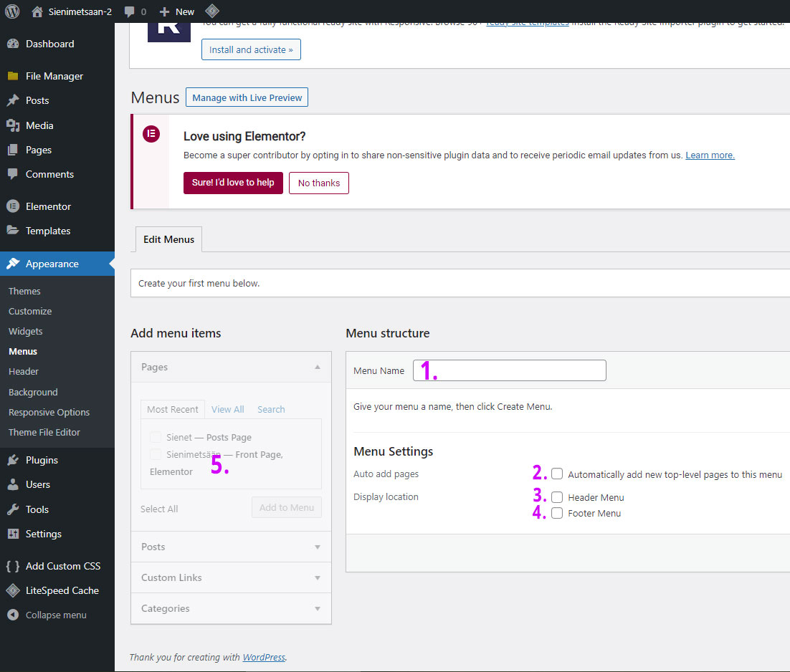This screenshot has width=790, height=672.
Task: Tick the Sienet Posts Page checkbox
Action: [x=156, y=437]
